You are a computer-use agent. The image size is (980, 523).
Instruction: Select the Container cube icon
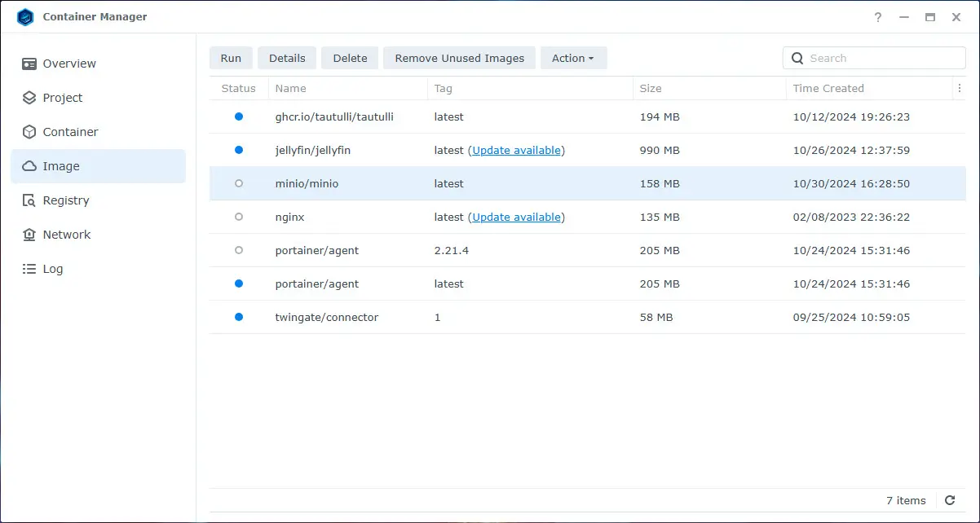point(29,132)
